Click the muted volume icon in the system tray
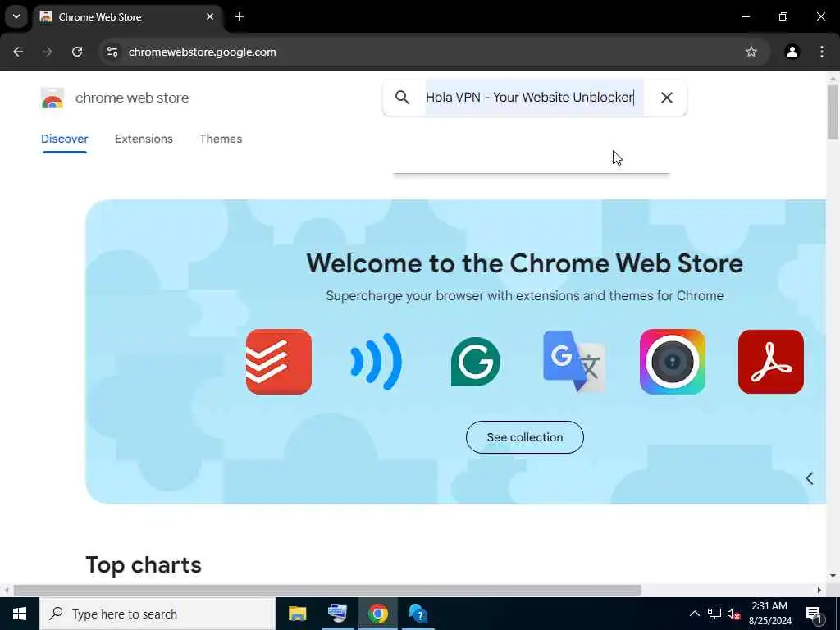This screenshot has height=630, width=840. click(x=734, y=614)
